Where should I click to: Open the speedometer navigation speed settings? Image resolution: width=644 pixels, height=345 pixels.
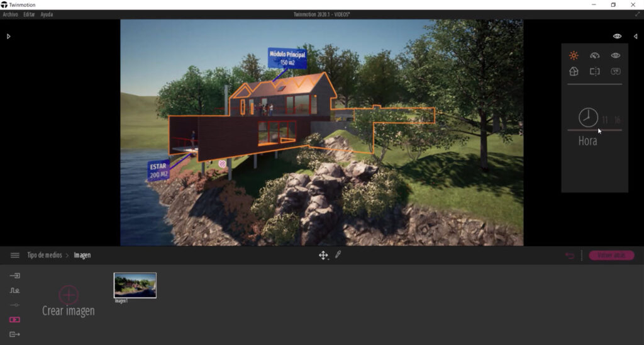594,55
